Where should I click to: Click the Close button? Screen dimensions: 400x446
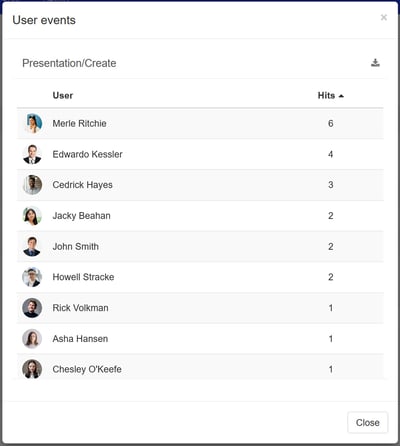click(368, 423)
